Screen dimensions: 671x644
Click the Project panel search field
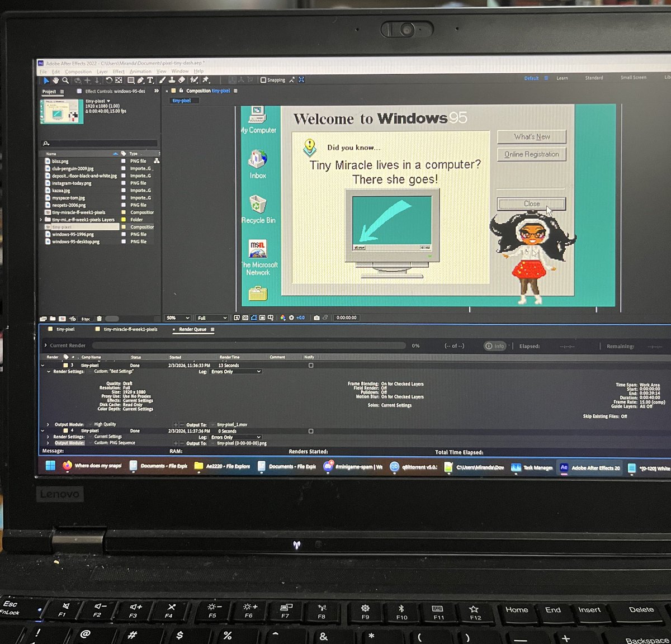point(100,144)
